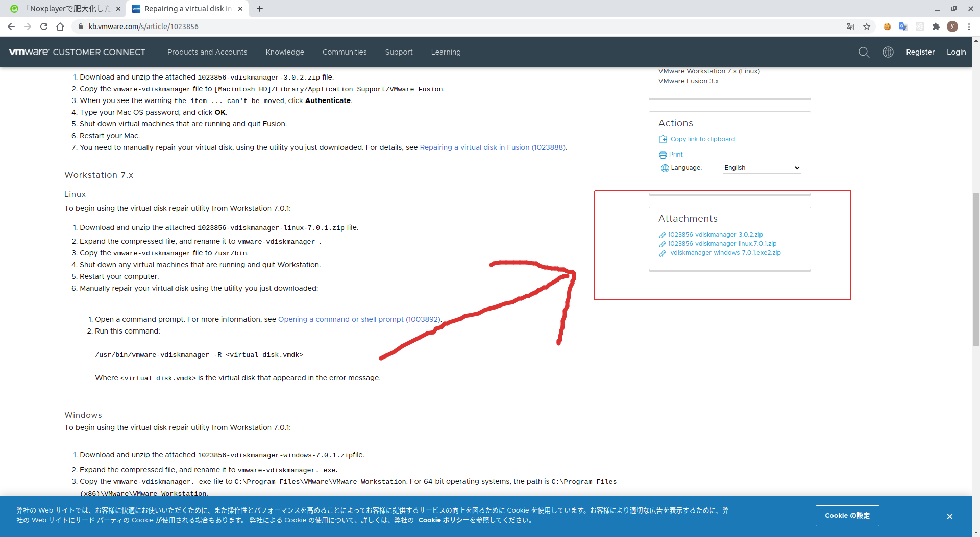980x537 pixels.
Task: Click the grayed extension icon in toolbar
Action: click(920, 27)
